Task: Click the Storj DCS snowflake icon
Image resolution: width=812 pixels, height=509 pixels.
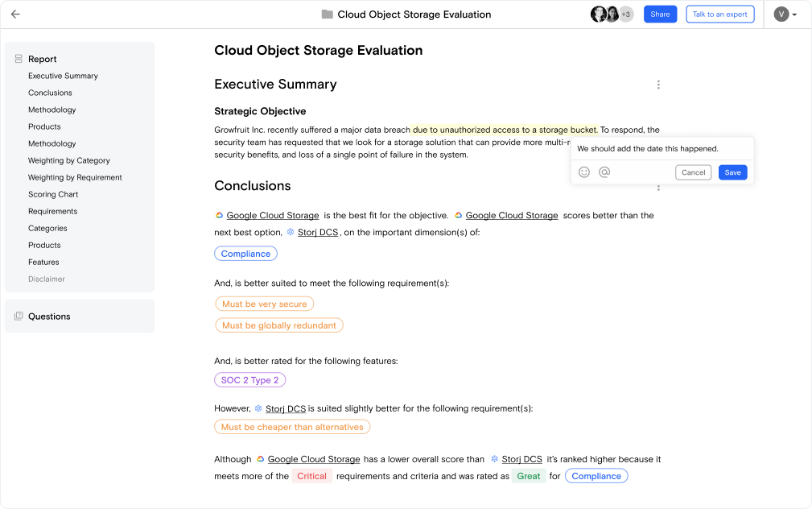Action: pyautogui.click(x=290, y=232)
